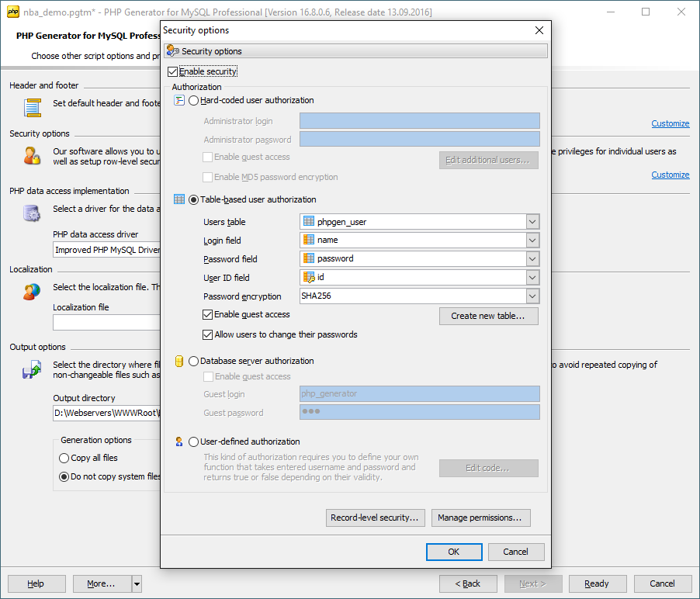Disable guest access under table-based authorization
The width and height of the screenshot is (700, 599).
[x=207, y=315]
